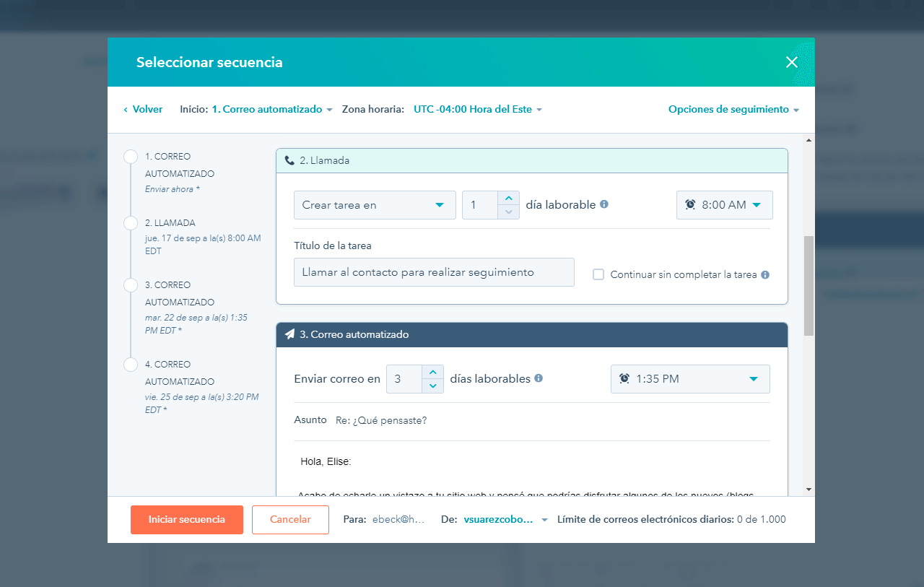Click recipient address ebeck@h...
This screenshot has width=924, height=587.
point(399,520)
